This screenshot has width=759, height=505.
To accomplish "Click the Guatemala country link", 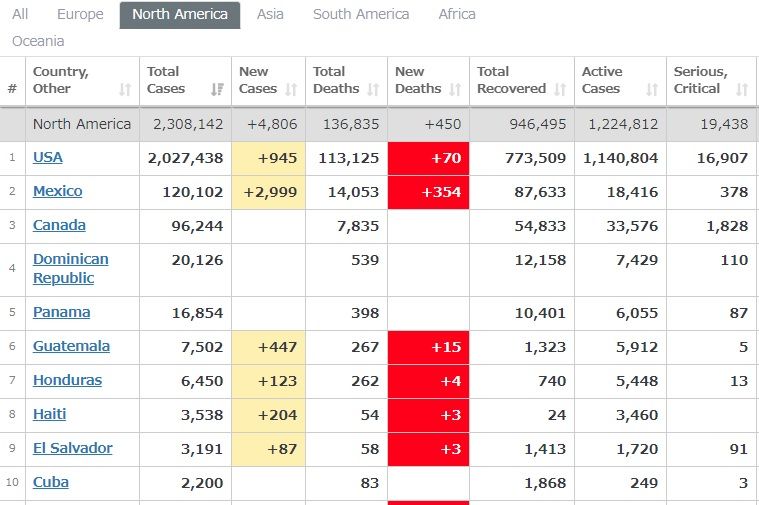I will [x=71, y=346].
